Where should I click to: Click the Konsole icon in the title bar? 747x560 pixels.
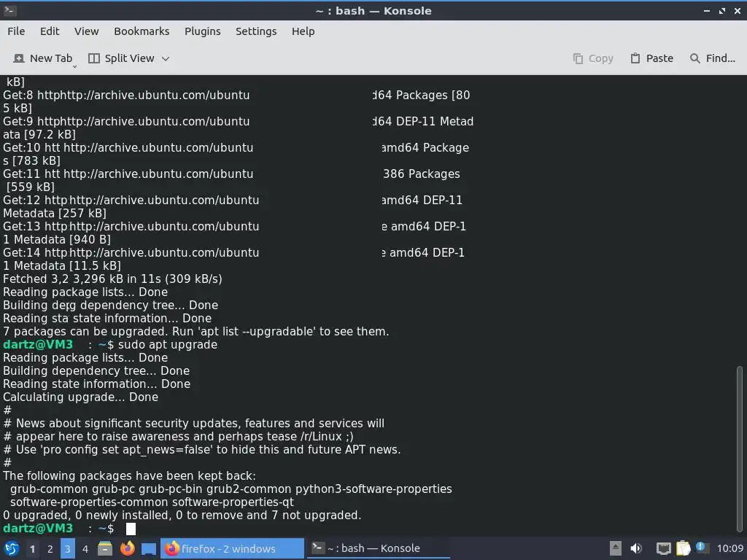point(9,10)
